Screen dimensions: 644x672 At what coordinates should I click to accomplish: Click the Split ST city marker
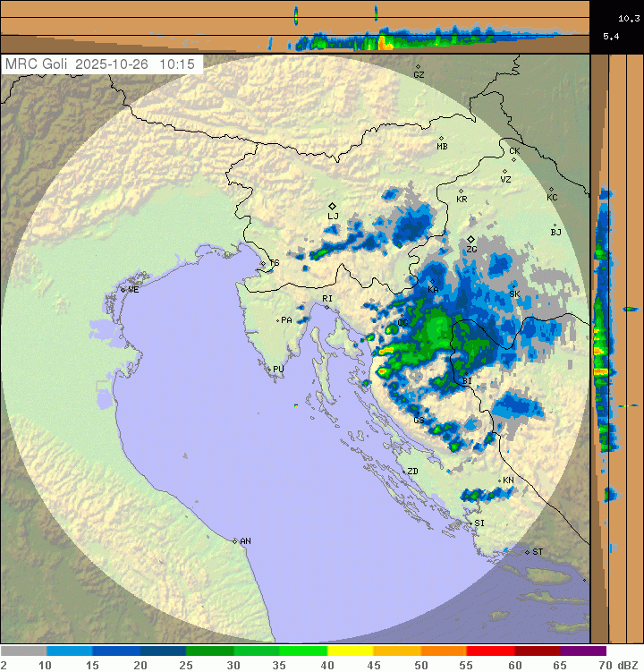pyautogui.click(x=528, y=551)
